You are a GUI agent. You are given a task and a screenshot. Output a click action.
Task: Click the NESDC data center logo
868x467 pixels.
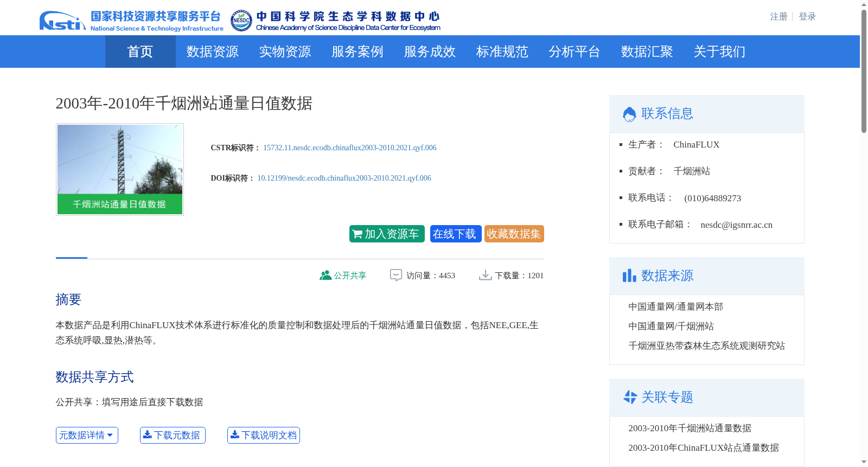pos(335,21)
